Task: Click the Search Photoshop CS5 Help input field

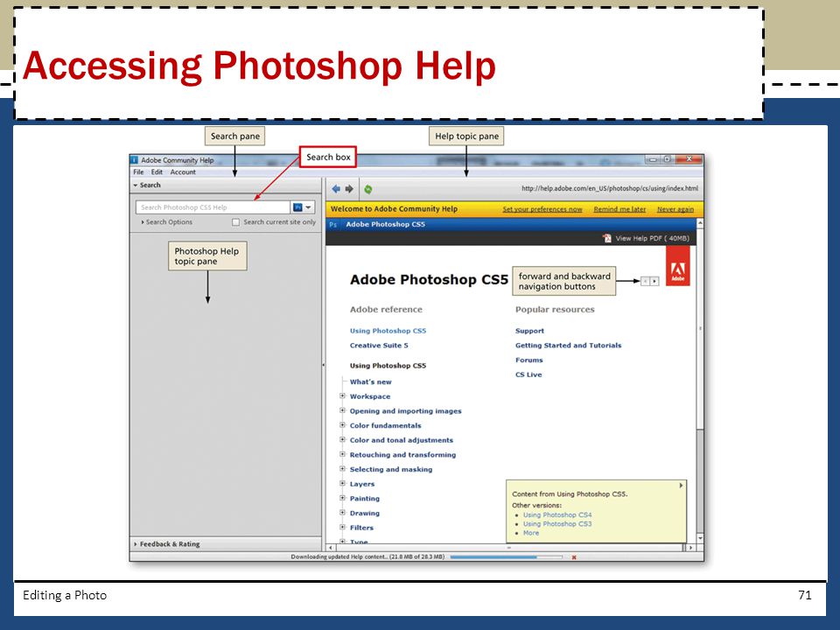Action: pyautogui.click(x=213, y=207)
